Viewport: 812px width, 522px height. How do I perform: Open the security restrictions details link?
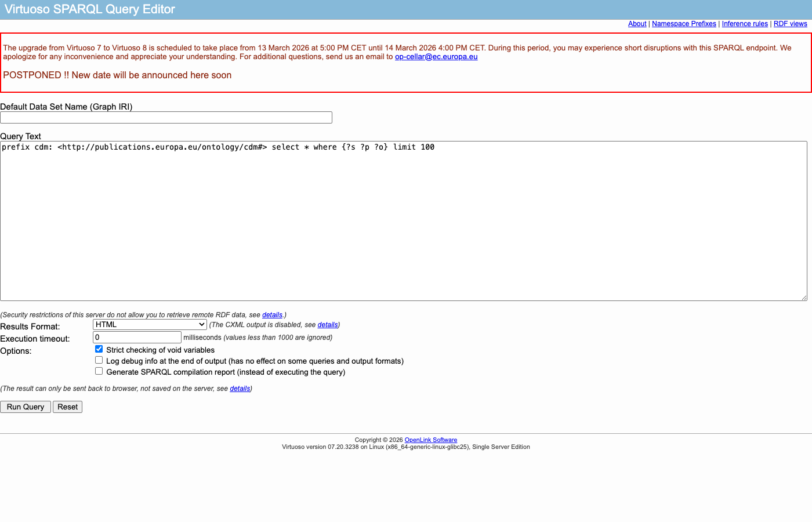click(x=272, y=315)
